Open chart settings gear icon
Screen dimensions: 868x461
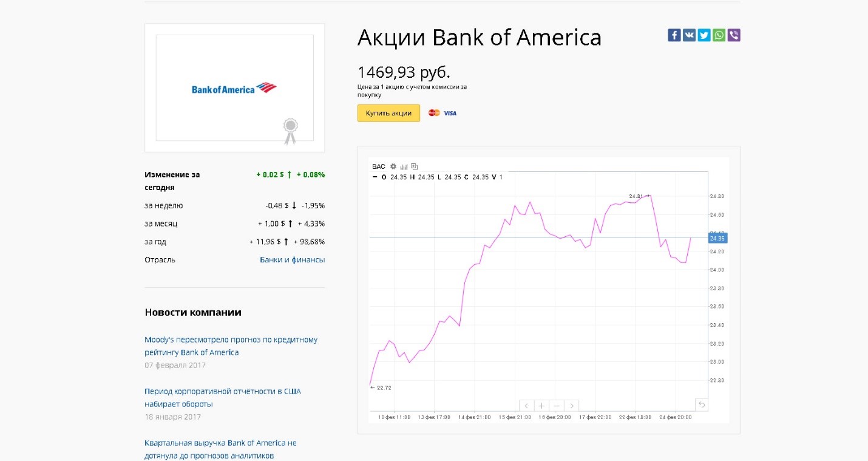click(393, 166)
